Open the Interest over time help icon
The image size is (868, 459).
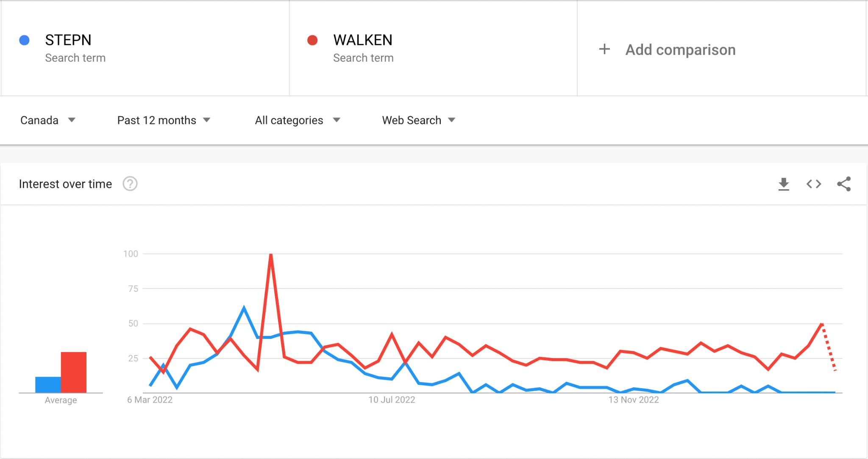coord(130,184)
